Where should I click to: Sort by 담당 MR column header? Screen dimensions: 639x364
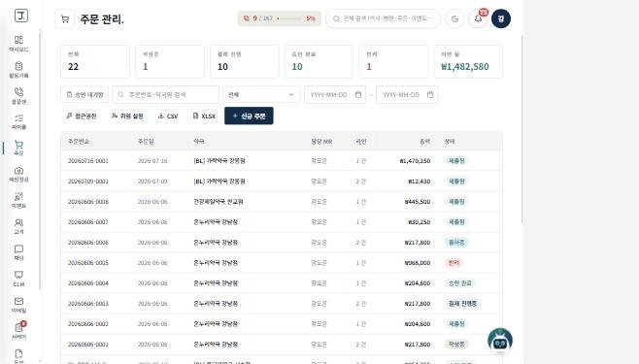tap(321, 142)
